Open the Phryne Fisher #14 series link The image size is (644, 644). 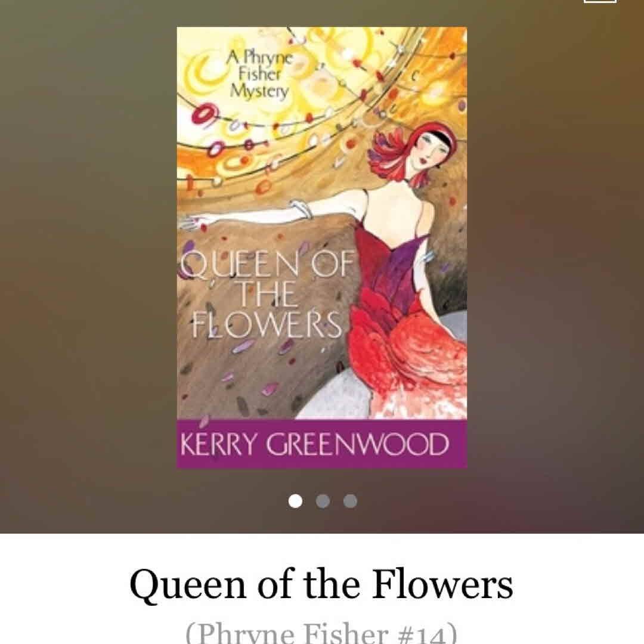[x=321, y=633]
